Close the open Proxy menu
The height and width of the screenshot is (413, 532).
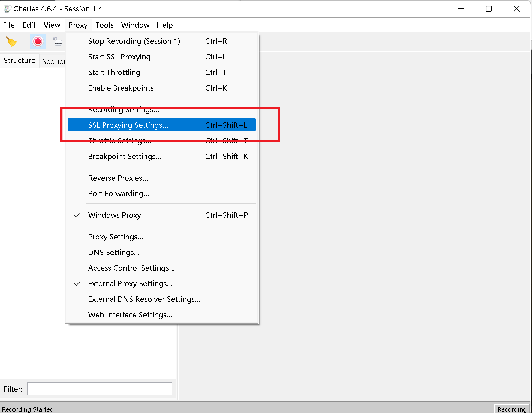point(78,25)
